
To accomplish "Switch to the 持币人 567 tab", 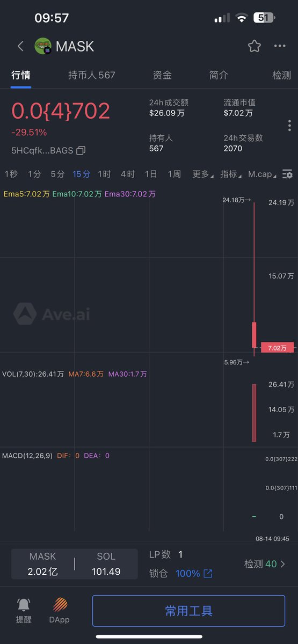I will (x=92, y=75).
